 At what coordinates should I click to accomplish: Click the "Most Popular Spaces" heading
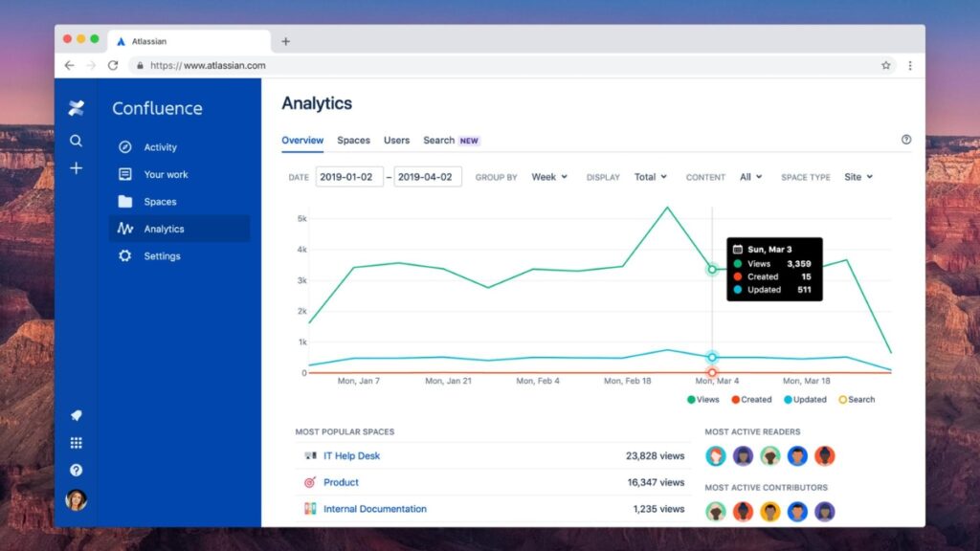[x=345, y=431]
